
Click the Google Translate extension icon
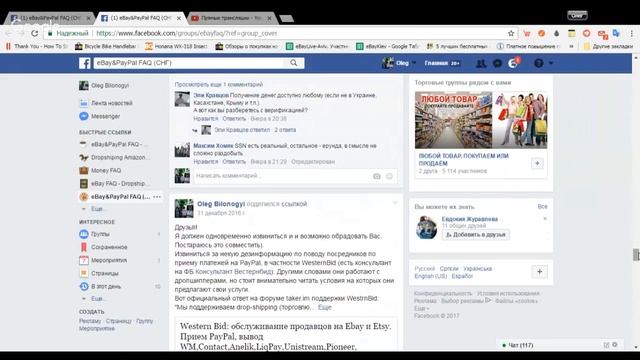[616, 33]
